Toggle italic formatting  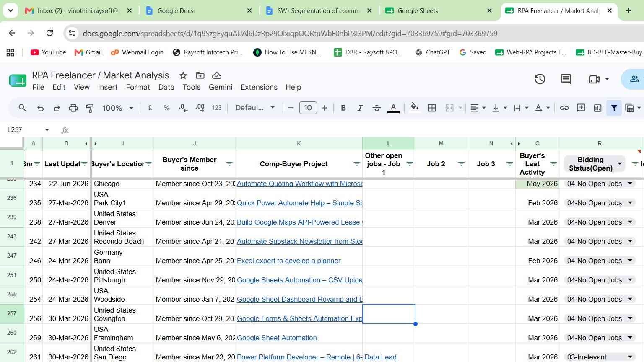(360, 108)
